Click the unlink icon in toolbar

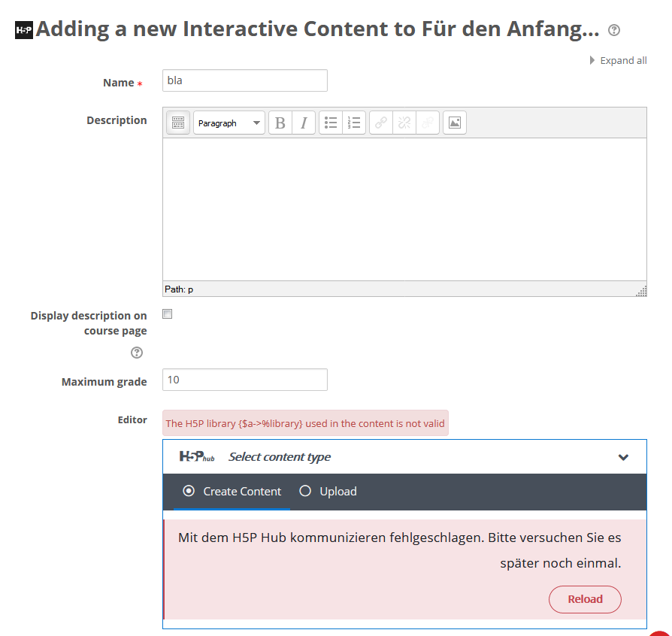tap(404, 123)
